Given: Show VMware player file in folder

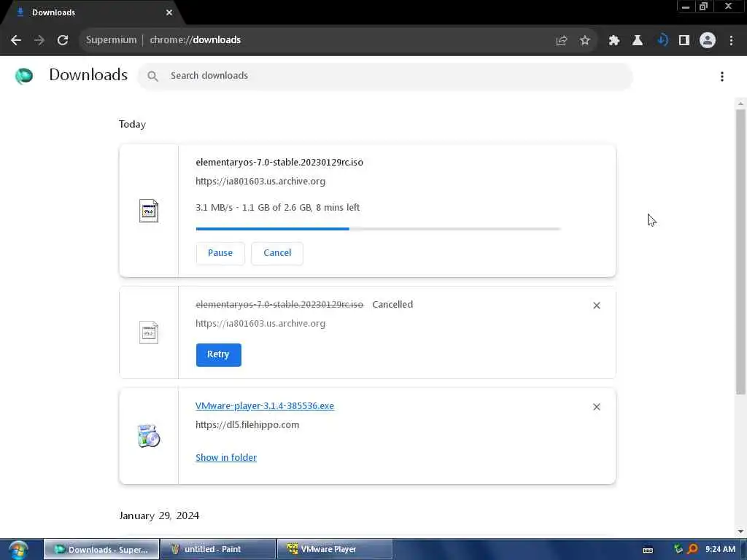Looking at the screenshot, I should [226, 458].
